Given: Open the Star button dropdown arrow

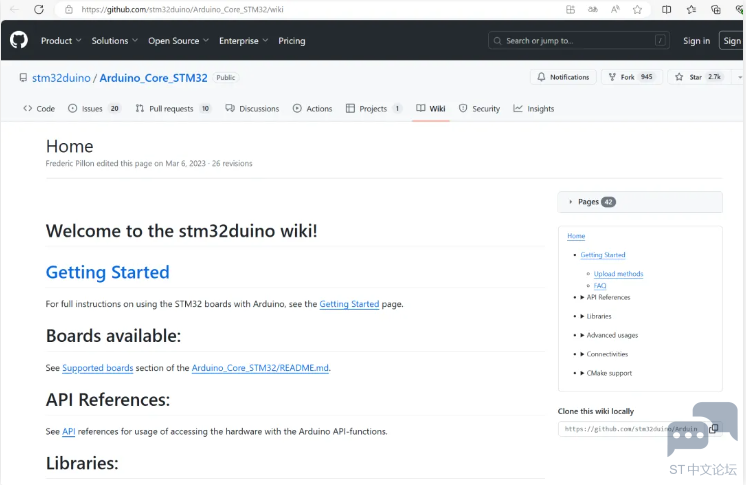Looking at the screenshot, I should pyautogui.click(x=739, y=77).
